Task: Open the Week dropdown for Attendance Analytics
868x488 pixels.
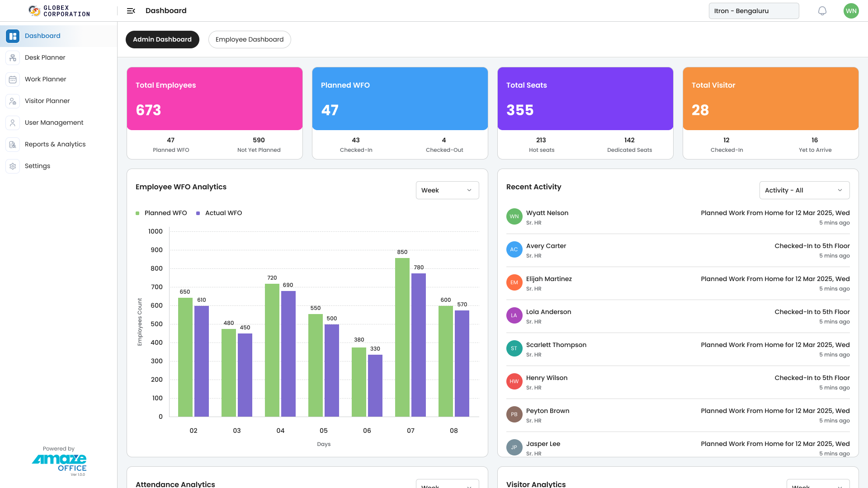Action: (x=447, y=484)
